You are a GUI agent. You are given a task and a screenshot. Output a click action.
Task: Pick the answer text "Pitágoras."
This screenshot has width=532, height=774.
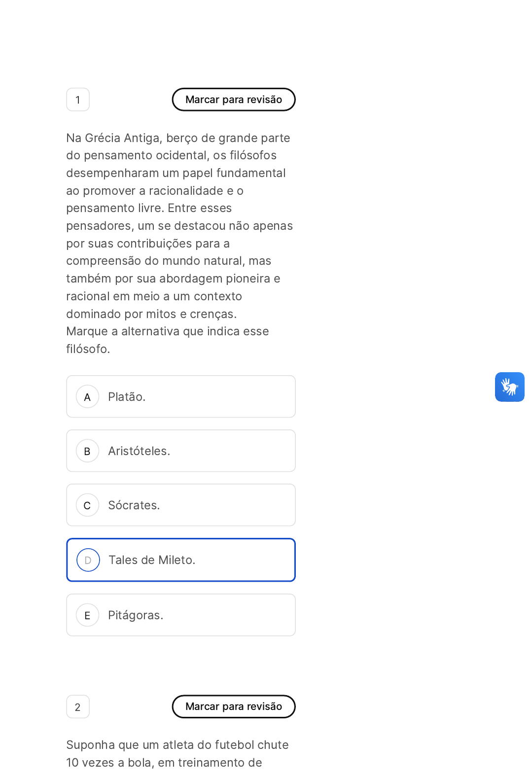click(x=136, y=615)
